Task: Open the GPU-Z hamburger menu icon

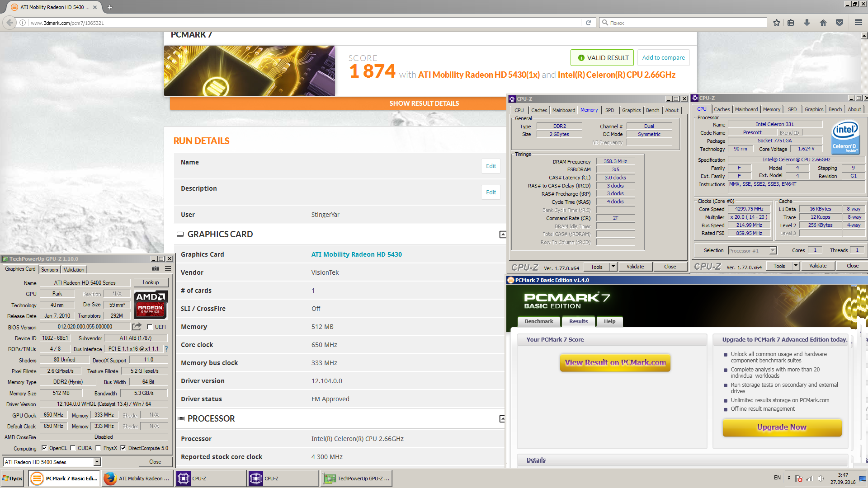Action: point(168,268)
